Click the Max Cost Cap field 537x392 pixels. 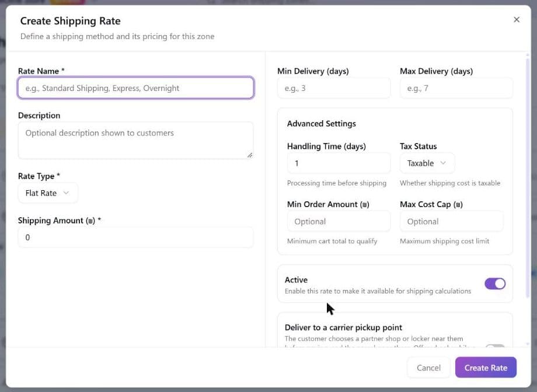(451, 221)
